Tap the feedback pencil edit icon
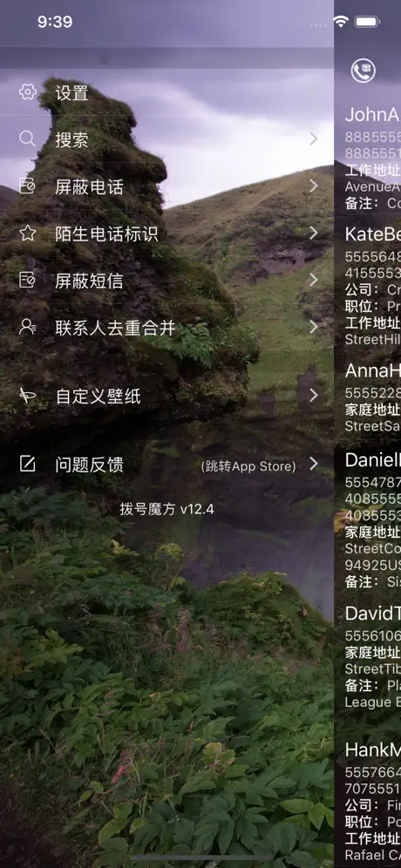The height and width of the screenshot is (868, 401). 27,464
